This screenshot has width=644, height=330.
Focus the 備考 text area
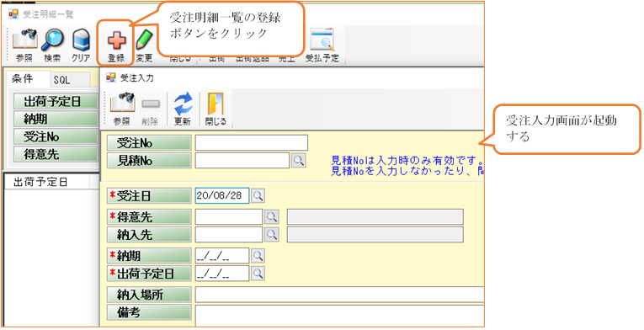coord(339,315)
